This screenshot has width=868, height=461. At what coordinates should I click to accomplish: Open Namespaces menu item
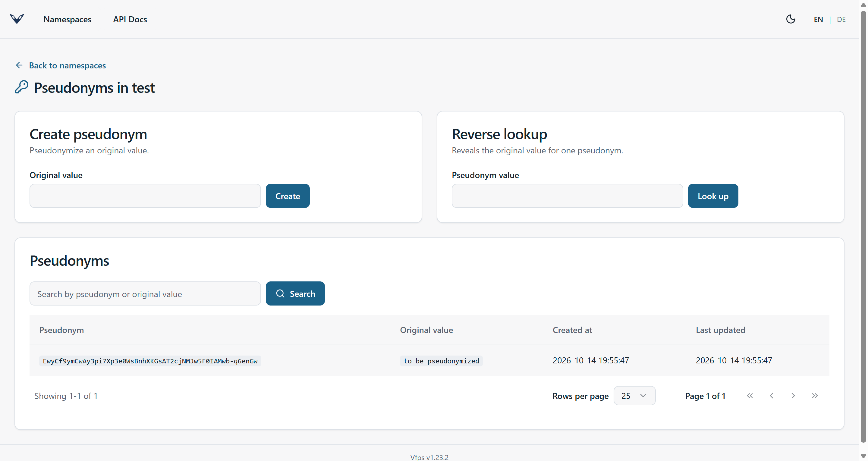pos(68,20)
